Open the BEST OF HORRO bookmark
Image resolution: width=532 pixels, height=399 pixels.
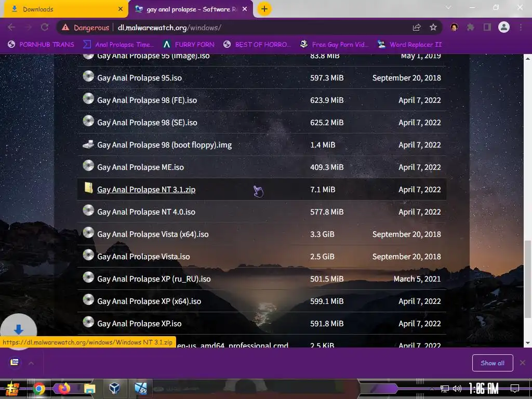point(257,45)
